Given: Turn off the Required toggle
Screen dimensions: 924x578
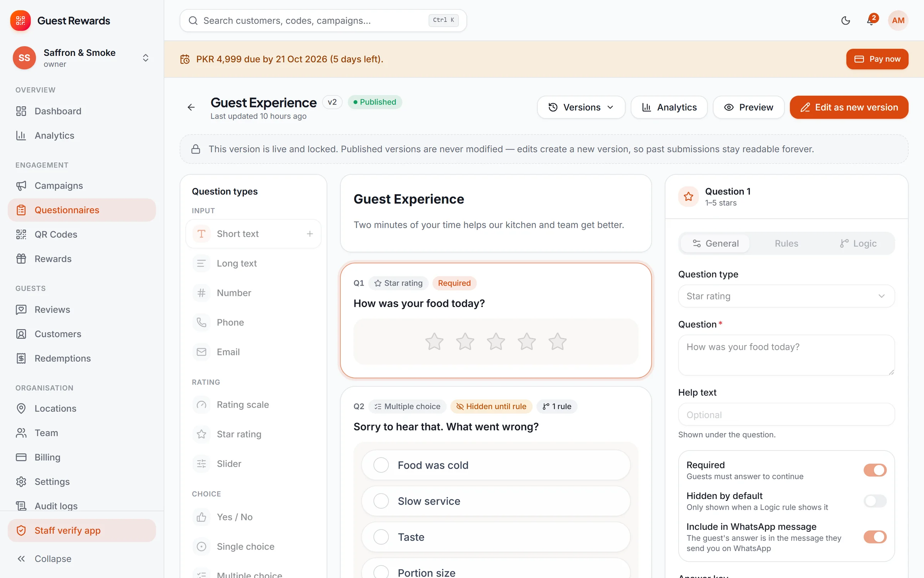Looking at the screenshot, I should click(x=875, y=470).
